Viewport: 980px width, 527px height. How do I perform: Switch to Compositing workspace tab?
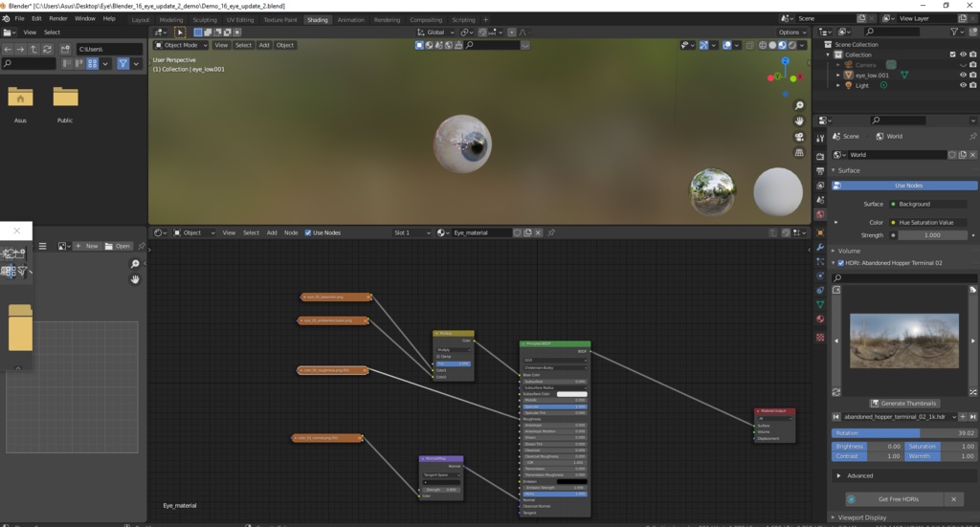click(x=426, y=20)
